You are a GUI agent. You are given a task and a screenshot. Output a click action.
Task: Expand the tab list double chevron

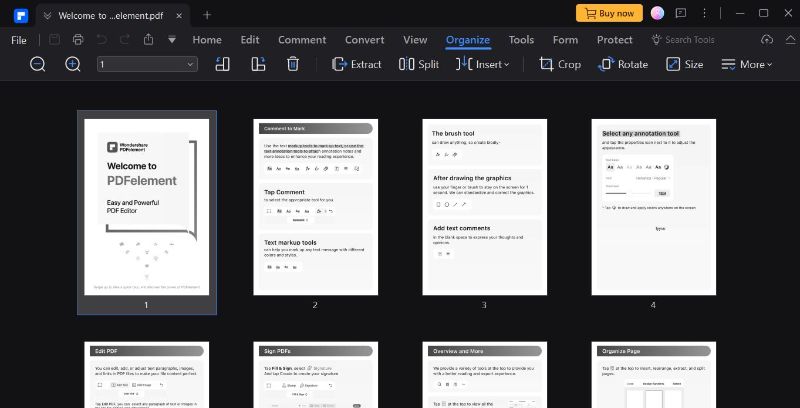click(47, 16)
